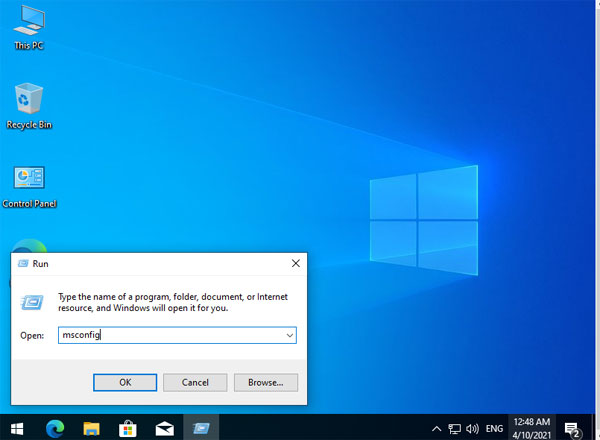Expand the Open combo box dropdown arrow

pos(289,336)
